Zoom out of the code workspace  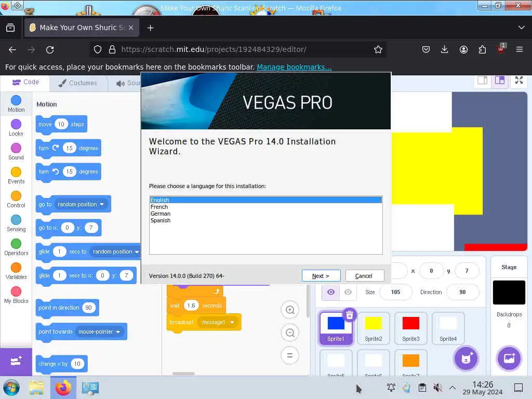(x=290, y=332)
